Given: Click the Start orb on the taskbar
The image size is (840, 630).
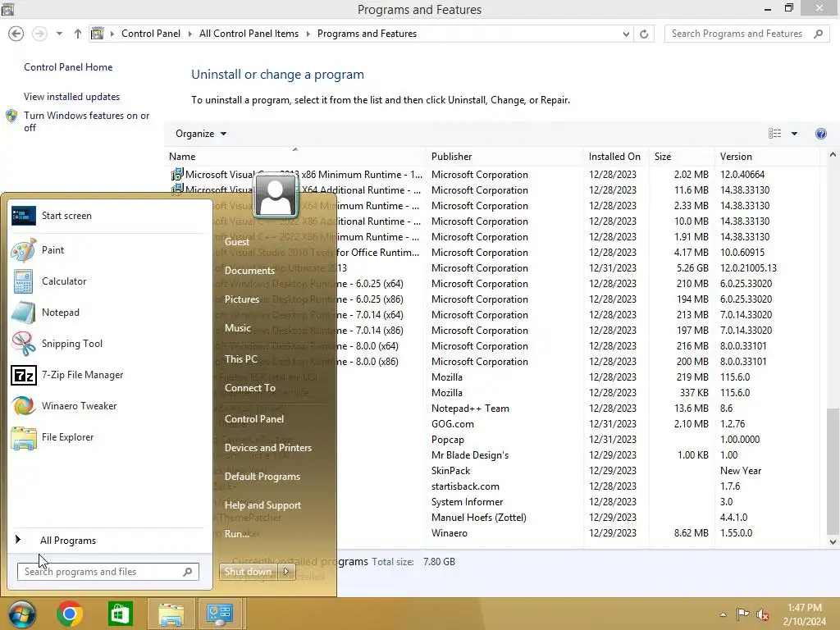Looking at the screenshot, I should coord(21,614).
